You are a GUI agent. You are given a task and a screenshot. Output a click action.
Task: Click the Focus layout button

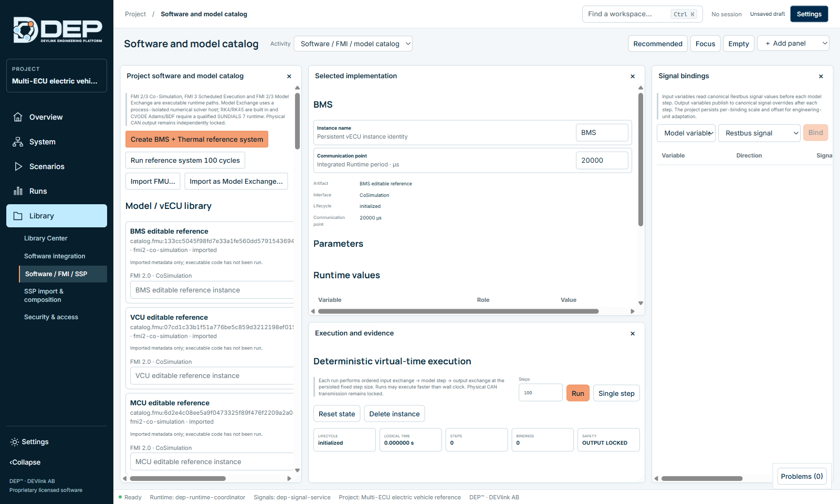(705, 44)
